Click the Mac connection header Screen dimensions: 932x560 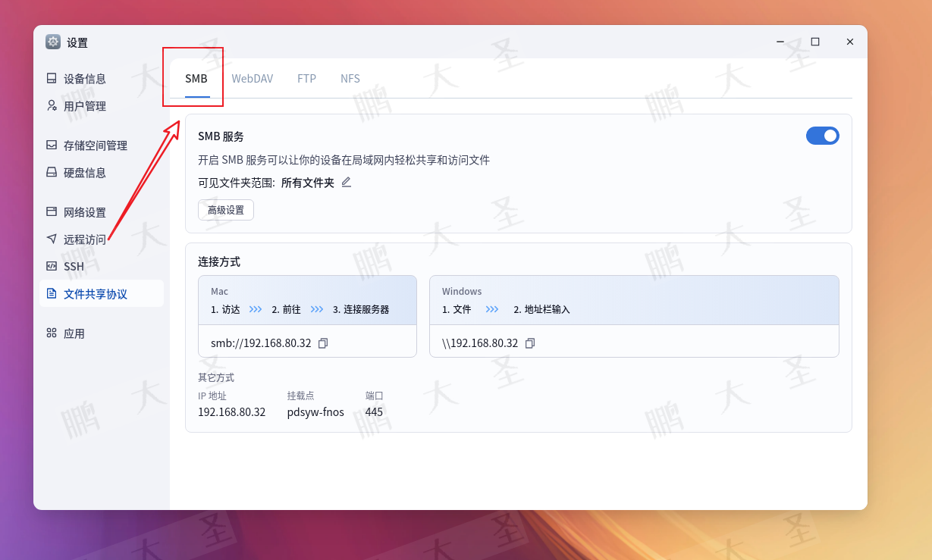(x=220, y=292)
